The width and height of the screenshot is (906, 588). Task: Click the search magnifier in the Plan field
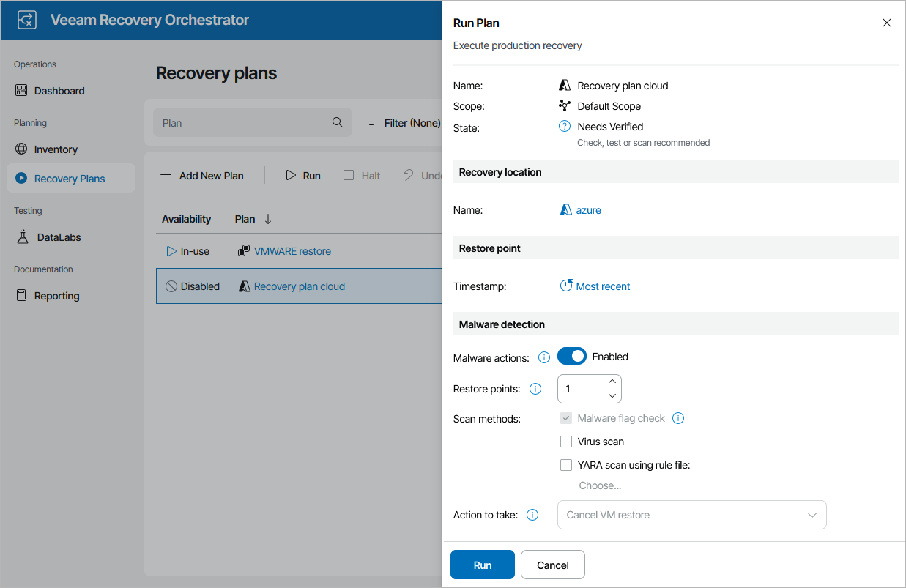[x=338, y=122]
